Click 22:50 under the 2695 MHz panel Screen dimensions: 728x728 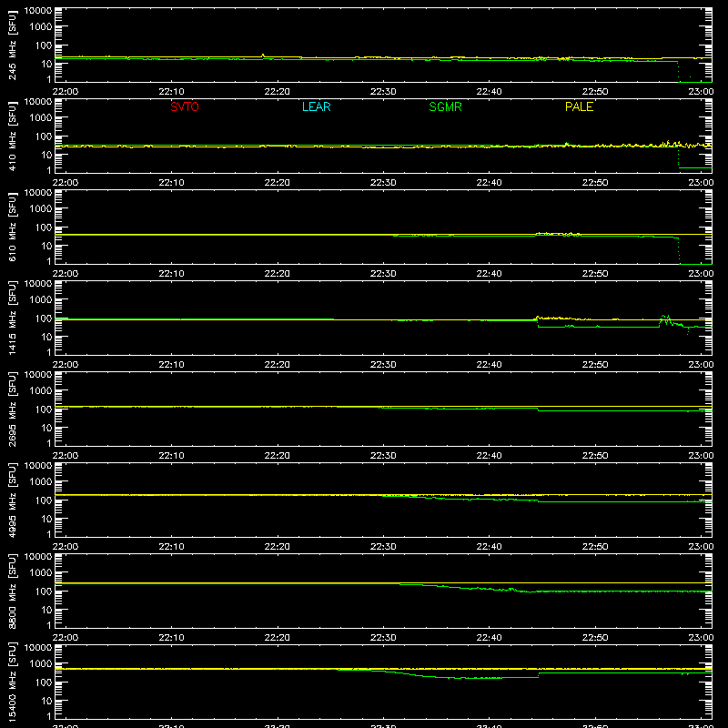(x=595, y=456)
